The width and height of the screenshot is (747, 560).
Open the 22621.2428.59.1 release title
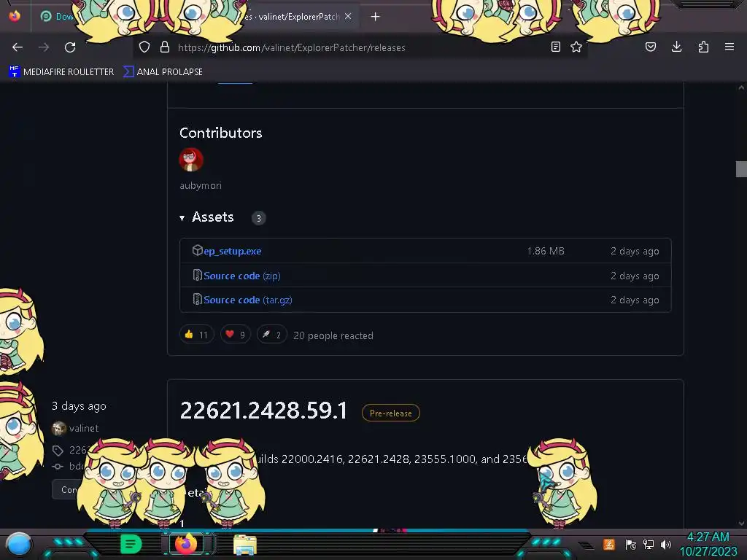tap(263, 411)
